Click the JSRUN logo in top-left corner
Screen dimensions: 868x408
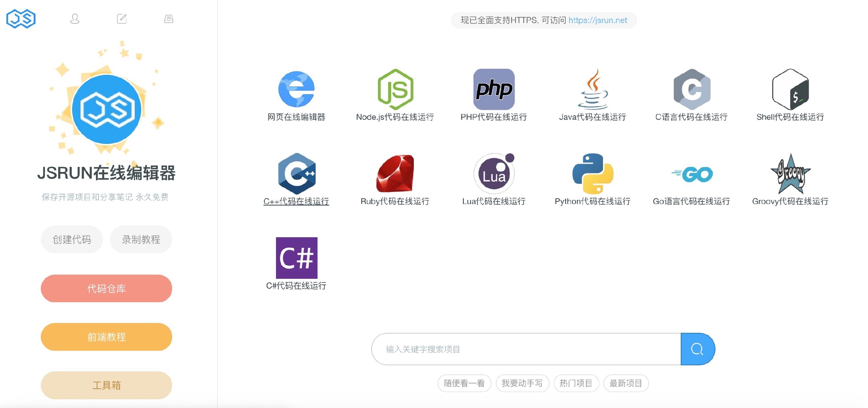point(21,19)
